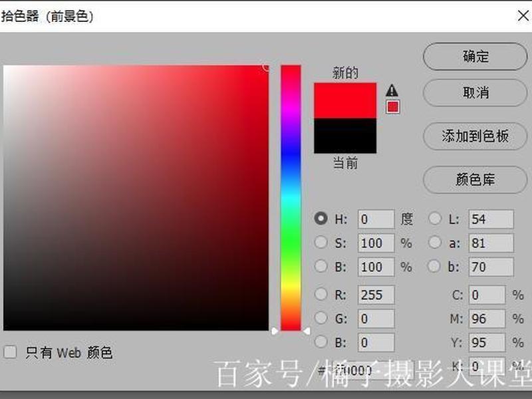Viewport: 532px width, 399px height.
Task: Click the G field showing 0
Action: click(376, 319)
